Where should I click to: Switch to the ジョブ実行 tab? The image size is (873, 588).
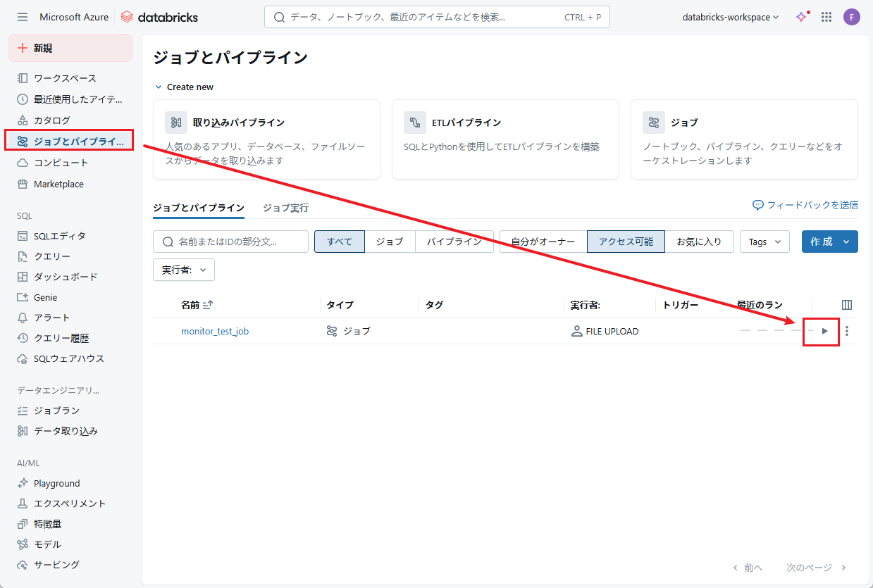285,208
